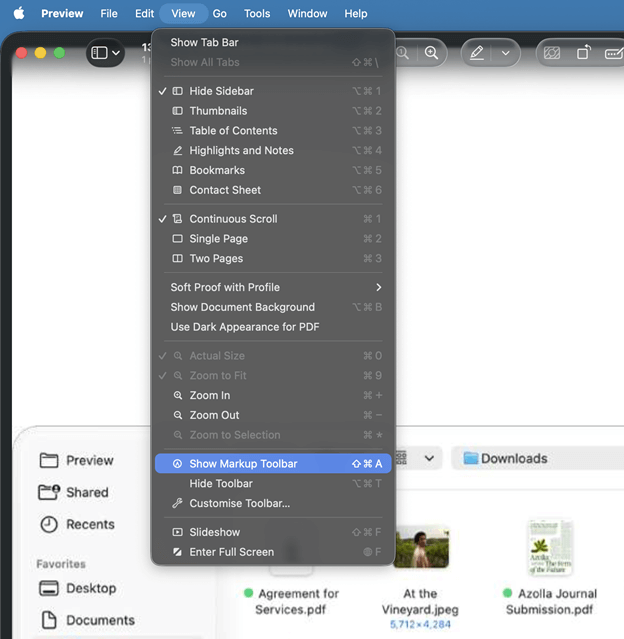Image resolution: width=624 pixels, height=639 pixels.
Task: Open dropdown arrow beside the Markup pen icon
Action: point(505,53)
